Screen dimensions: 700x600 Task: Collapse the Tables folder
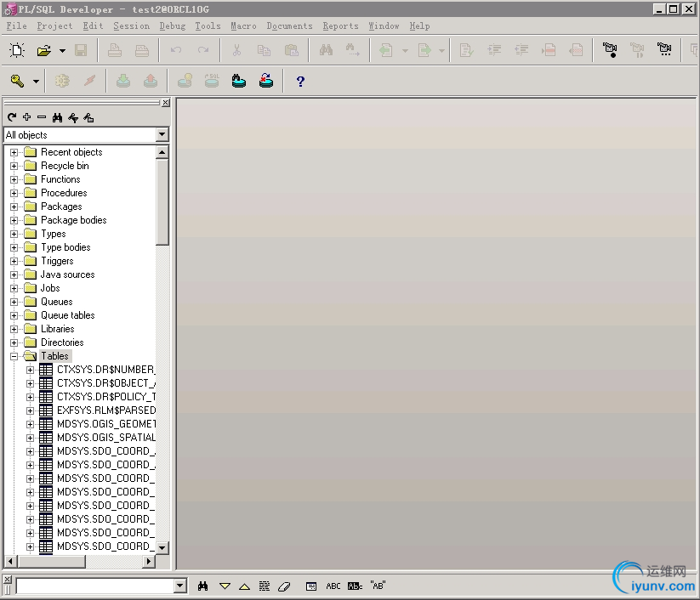tap(14, 356)
